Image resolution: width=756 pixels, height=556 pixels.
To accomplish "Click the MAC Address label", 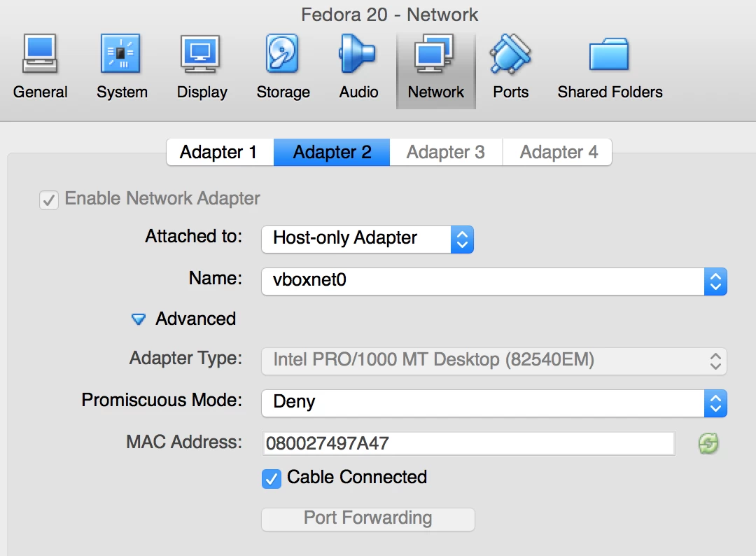I will [184, 442].
